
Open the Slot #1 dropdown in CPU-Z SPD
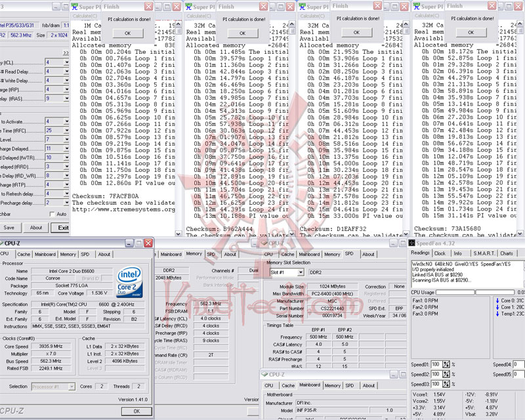pos(301,272)
